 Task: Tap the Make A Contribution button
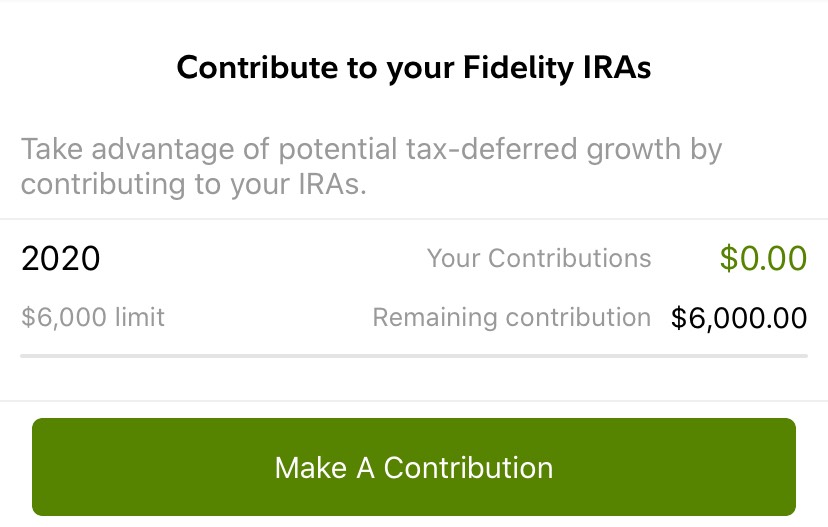(414, 467)
